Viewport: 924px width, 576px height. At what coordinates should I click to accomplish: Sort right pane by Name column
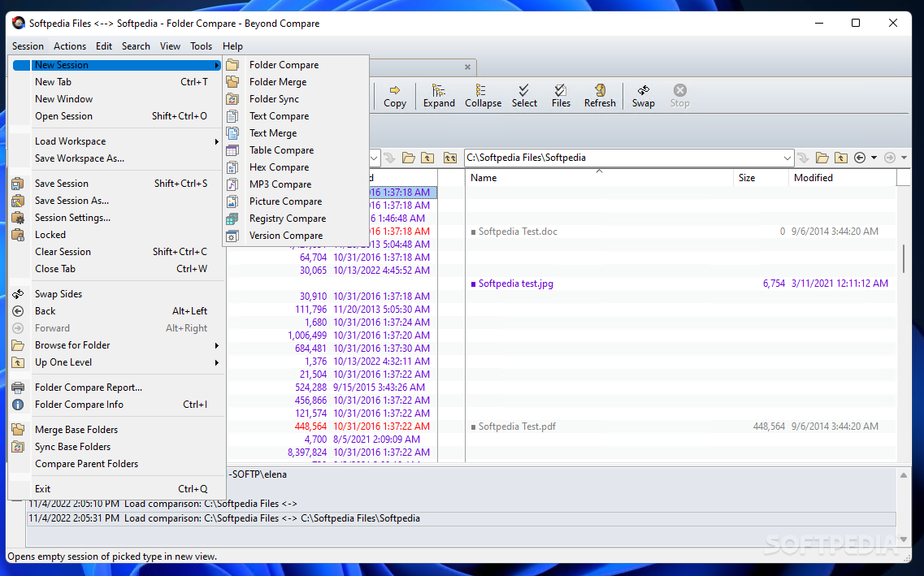[599, 178]
